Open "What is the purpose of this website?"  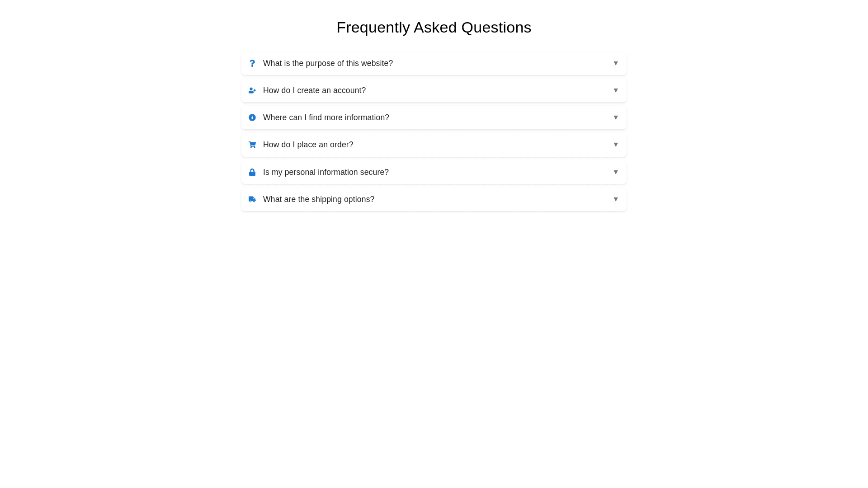(328, 63)
